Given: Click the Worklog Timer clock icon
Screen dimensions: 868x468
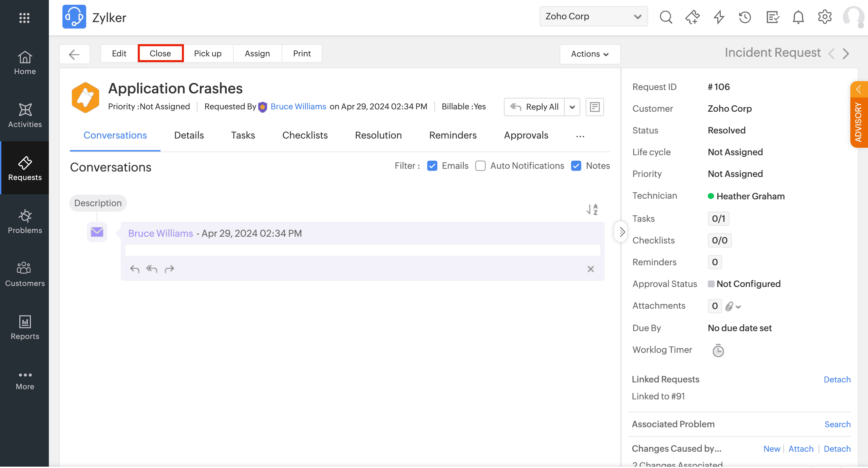Looking at the screenshot, I should pos(718,350).
